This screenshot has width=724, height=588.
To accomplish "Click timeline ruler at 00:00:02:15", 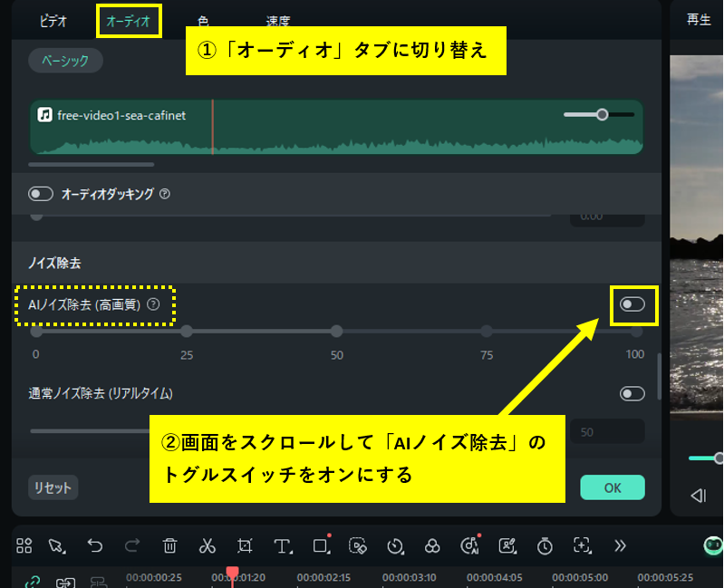I will click(323, 577).
